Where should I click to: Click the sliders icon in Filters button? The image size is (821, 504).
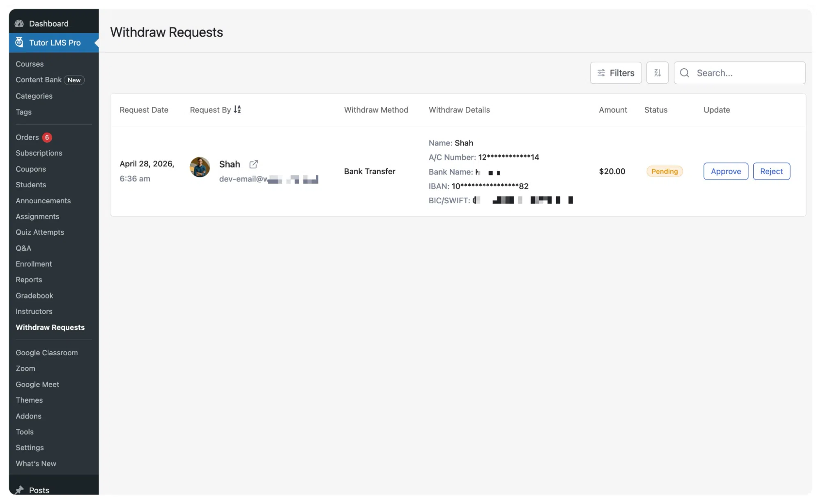[x=601, y=73]
